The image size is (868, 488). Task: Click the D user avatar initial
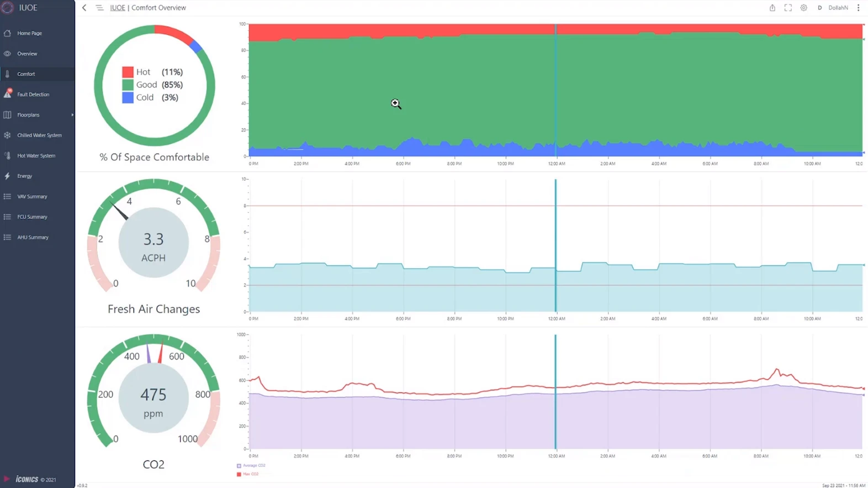point(819,8)
